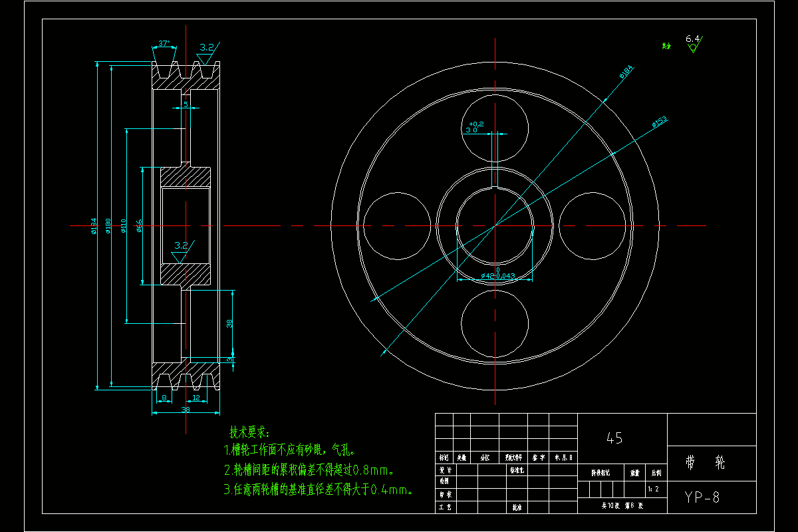The width and height of the screenshot is (798, 532).
Task: Select the ø66 hub diameter dimension text
Action: (x=139, y=226)
